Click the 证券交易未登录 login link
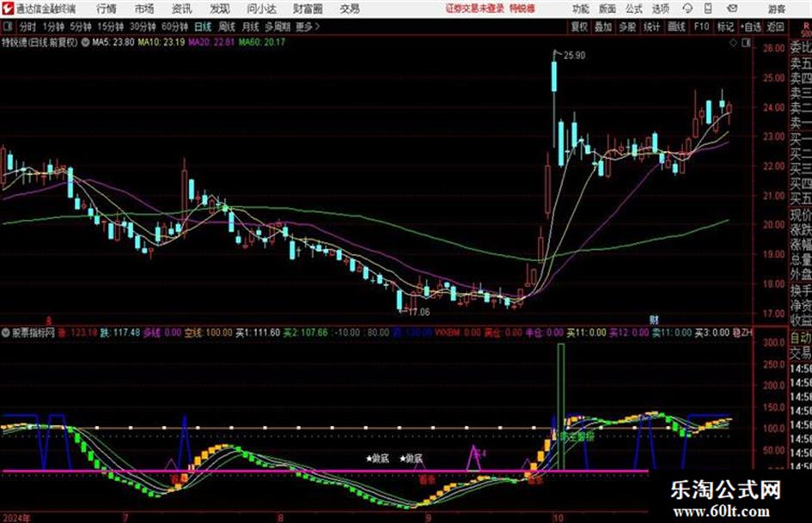 coord(474,9)
